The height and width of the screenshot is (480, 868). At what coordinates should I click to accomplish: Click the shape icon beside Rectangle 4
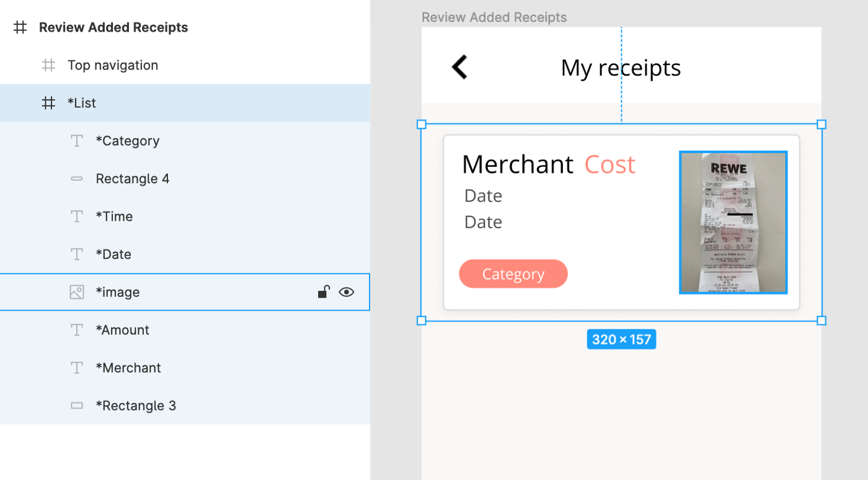pos(77,179)
